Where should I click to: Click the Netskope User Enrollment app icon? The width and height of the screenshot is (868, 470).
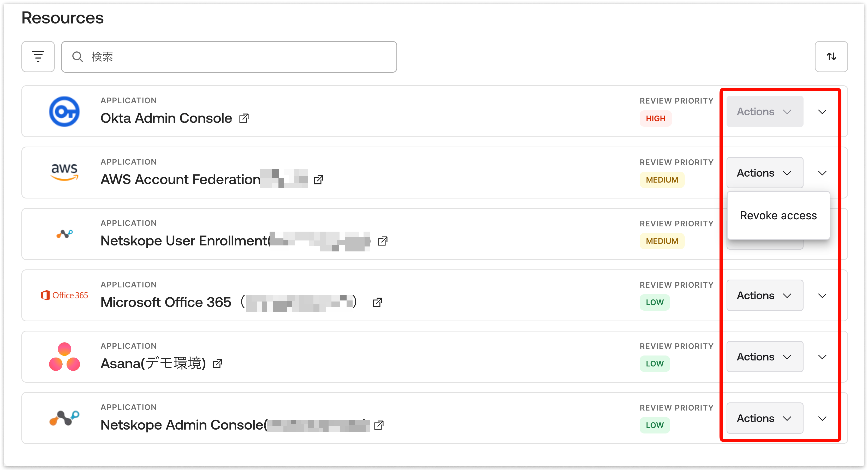(x=64, y=234)
